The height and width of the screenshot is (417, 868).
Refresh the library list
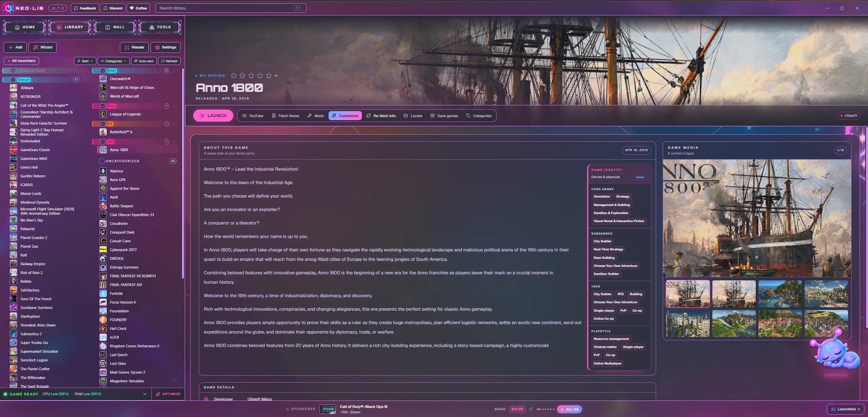[169, 61]
